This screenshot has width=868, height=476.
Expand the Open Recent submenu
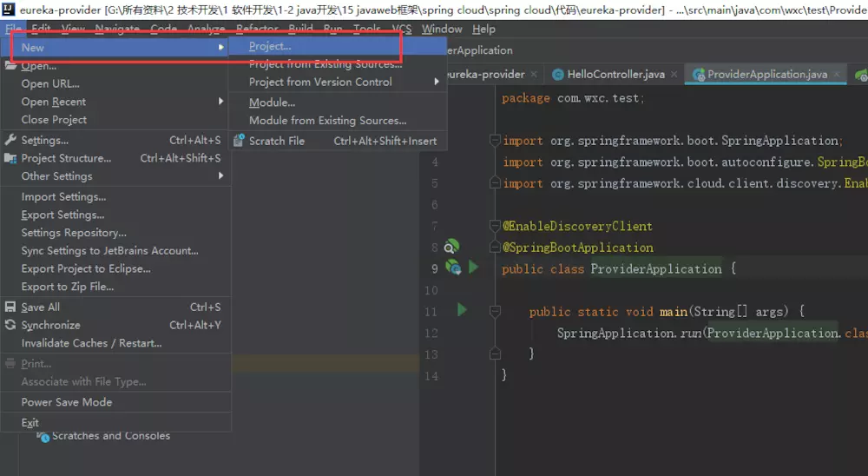(220, 102)
